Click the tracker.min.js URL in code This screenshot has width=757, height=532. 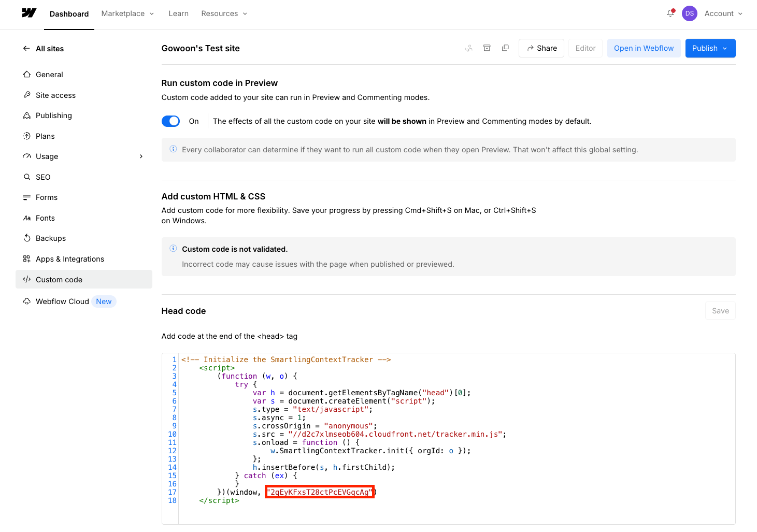(395, 434)
